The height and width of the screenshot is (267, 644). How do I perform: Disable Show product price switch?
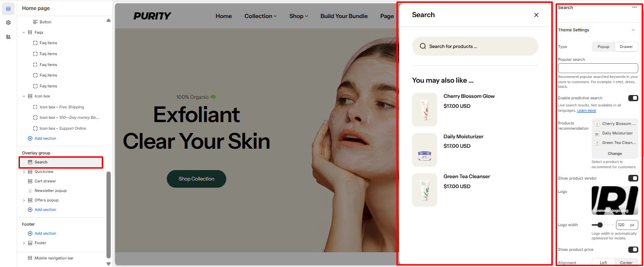[x=633, y=249]
